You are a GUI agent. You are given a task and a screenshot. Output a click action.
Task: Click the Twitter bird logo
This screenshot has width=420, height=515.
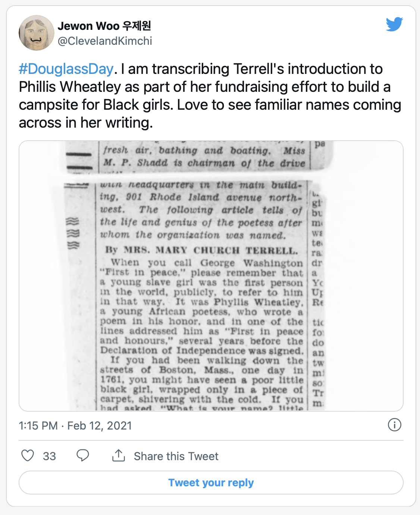point(394,24)
